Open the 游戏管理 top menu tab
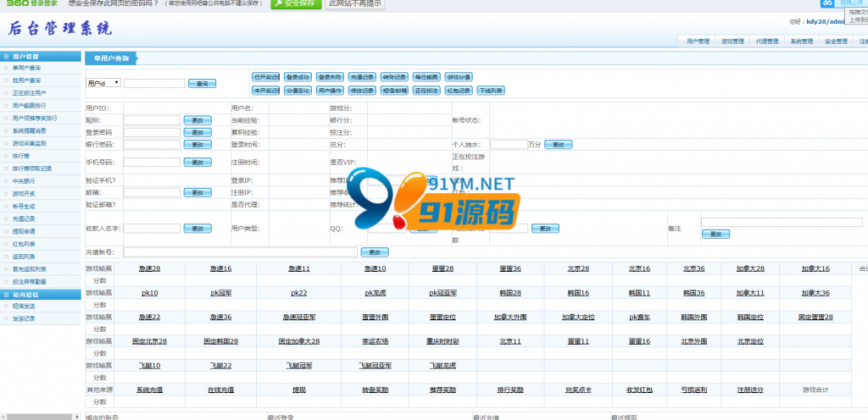 pos(732,41)
